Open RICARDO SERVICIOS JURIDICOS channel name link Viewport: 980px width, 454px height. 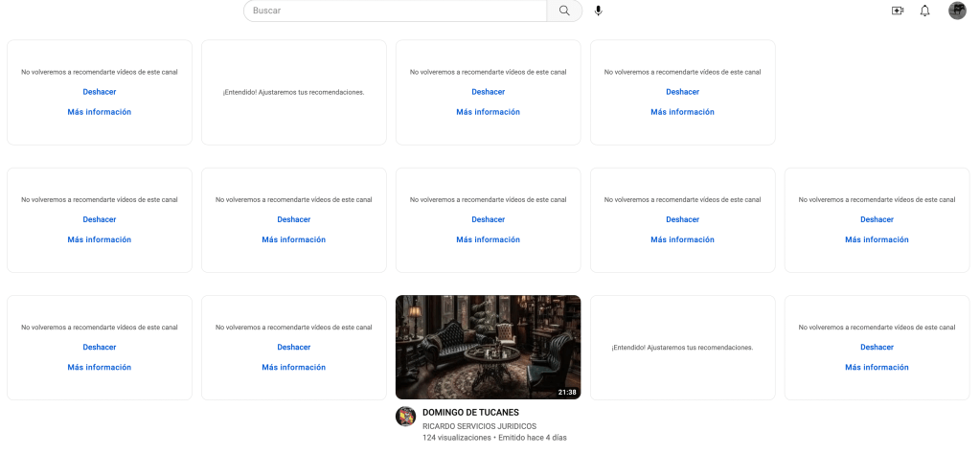(479, 426)
